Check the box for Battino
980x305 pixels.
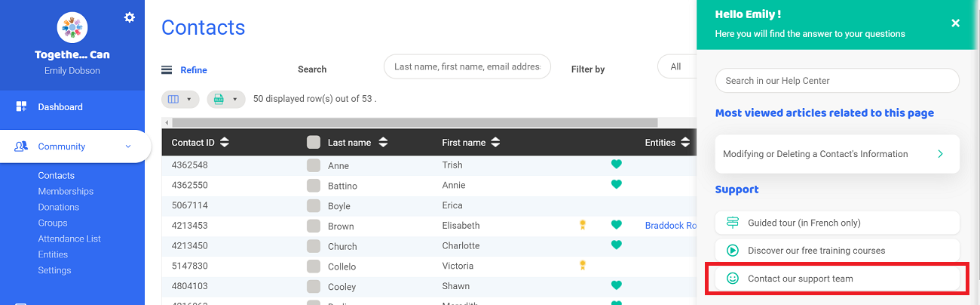tap(314, 186)
